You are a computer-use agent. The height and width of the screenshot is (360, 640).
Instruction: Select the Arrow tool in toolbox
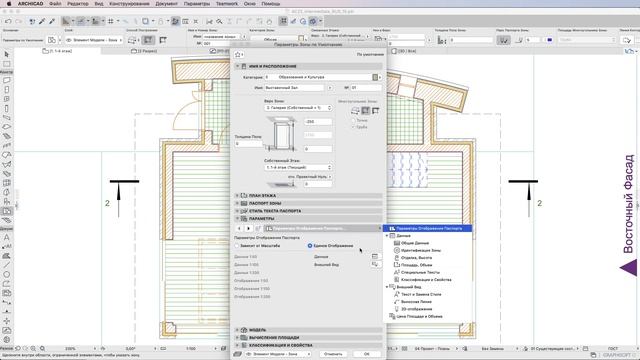coord(7,54)
